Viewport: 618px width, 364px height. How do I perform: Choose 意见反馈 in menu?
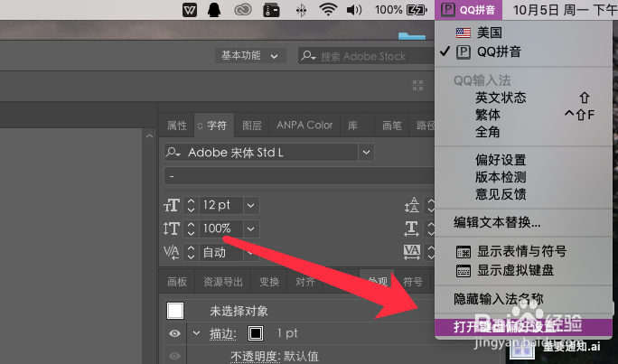523,194
